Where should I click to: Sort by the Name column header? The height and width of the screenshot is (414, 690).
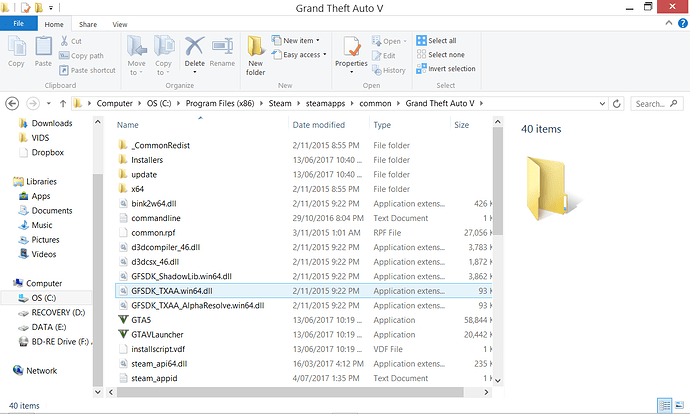point(128,125)
